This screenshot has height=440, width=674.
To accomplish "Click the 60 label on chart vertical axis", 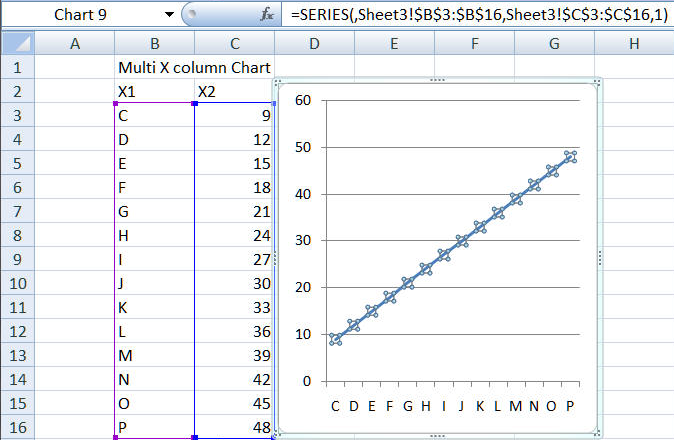I will (302, 100).
